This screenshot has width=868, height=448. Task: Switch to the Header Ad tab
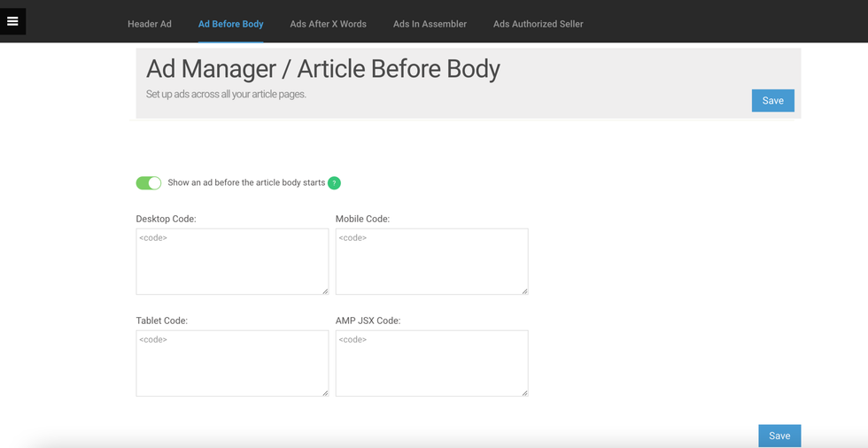(x=150, y=24)
